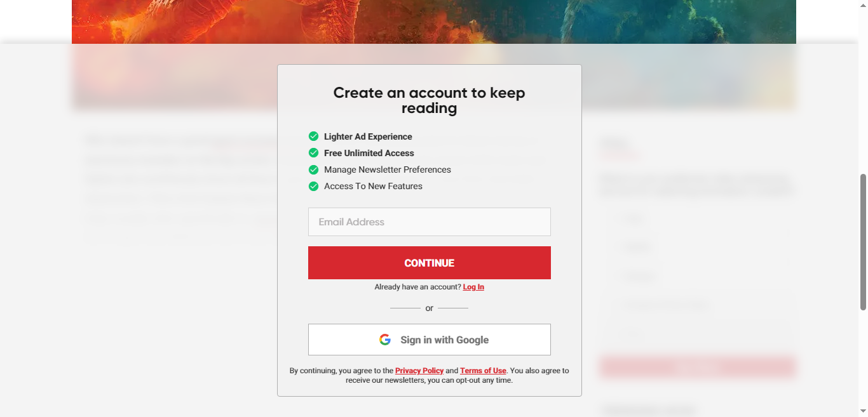Screen dimensions: 868x417
Task: Click the checkmark next to "Access To New Features"
Action: tap(313, 186)
